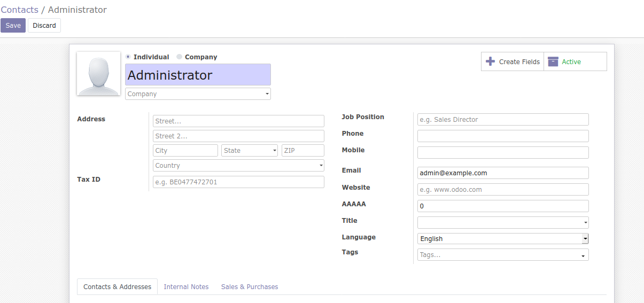
Task: Open the Company dropdown under the name
Action: point(198,94)
